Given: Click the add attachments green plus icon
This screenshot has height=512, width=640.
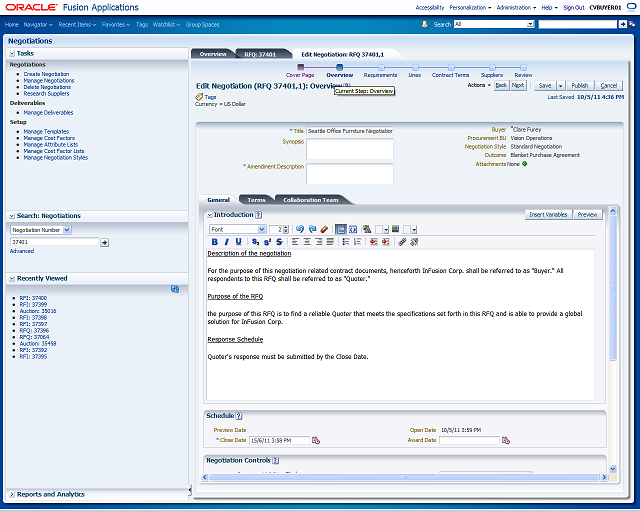Looking at the screenshot, I should tap(524, 164).
